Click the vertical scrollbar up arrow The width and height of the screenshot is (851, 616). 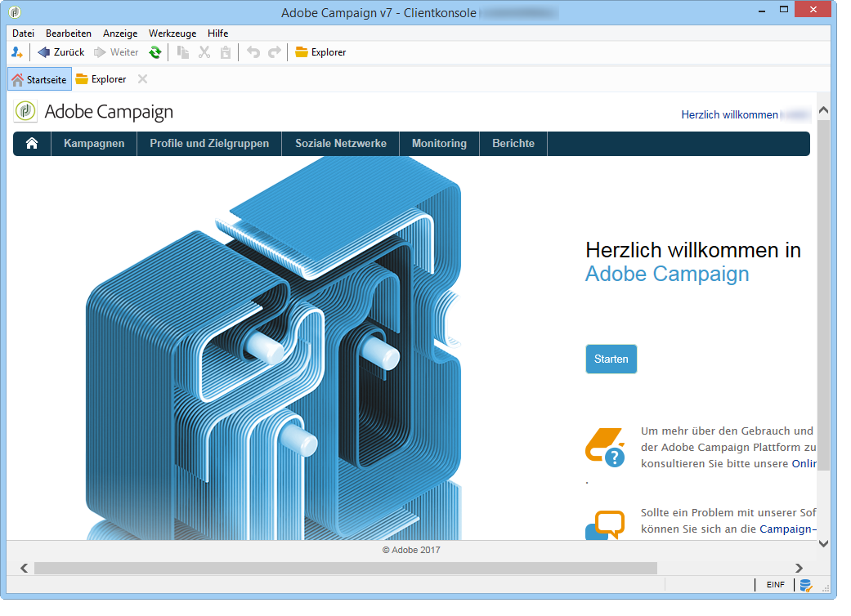[x=823, y=110]
